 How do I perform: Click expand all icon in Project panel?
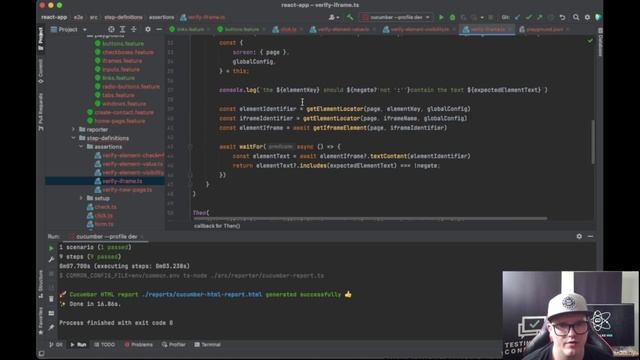click(x=122, y=29)
